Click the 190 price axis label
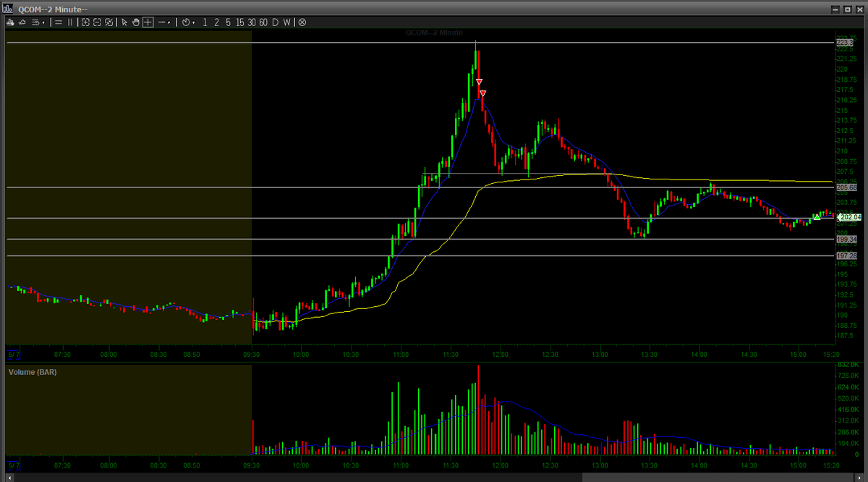 [x=841, y=315]
